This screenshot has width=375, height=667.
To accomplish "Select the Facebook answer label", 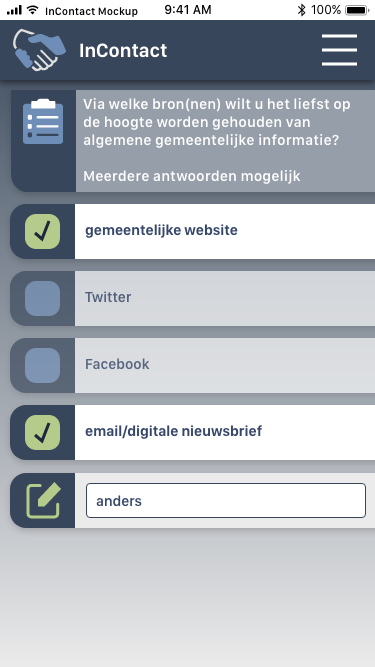I will tap(117, 364).
